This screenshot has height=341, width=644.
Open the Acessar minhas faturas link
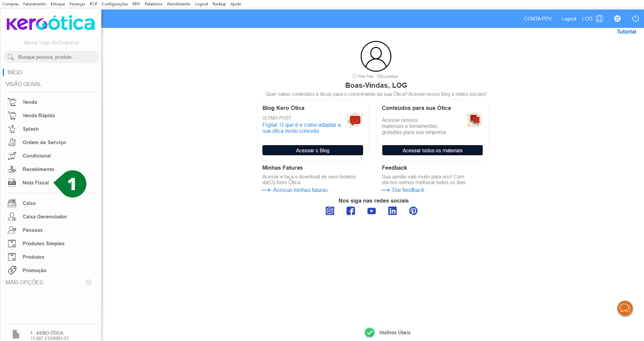click(x=300, y=190)
